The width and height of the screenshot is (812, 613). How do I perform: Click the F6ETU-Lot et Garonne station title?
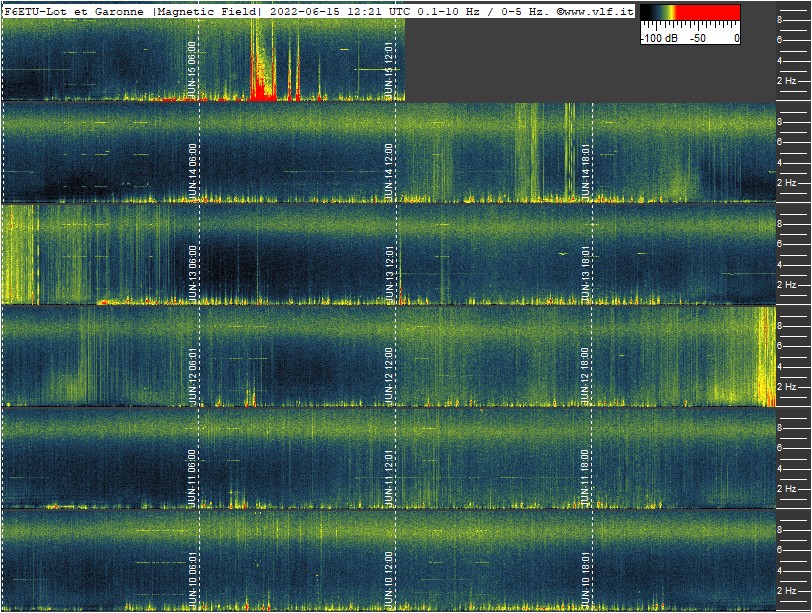point(76,10)
